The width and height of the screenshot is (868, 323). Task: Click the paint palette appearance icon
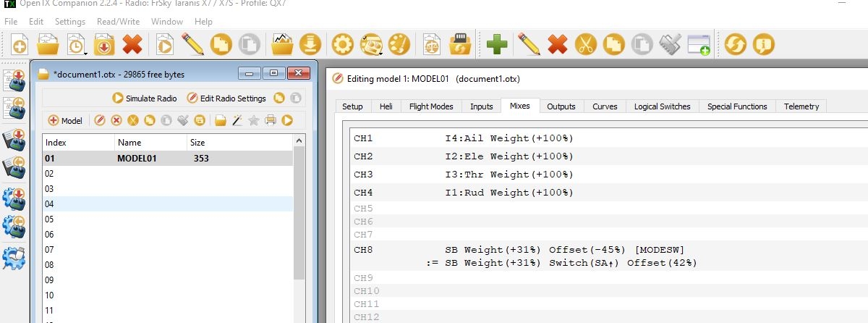(399, 45)
